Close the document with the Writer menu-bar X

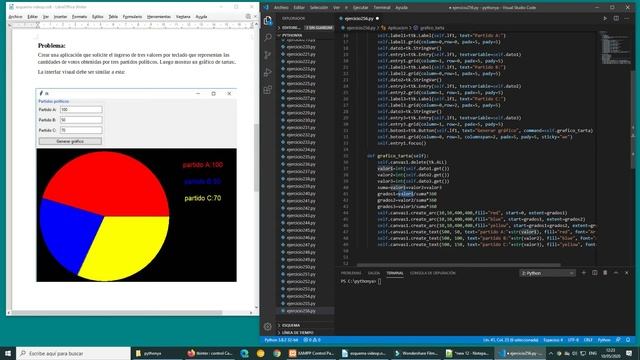tap(256, 16)
